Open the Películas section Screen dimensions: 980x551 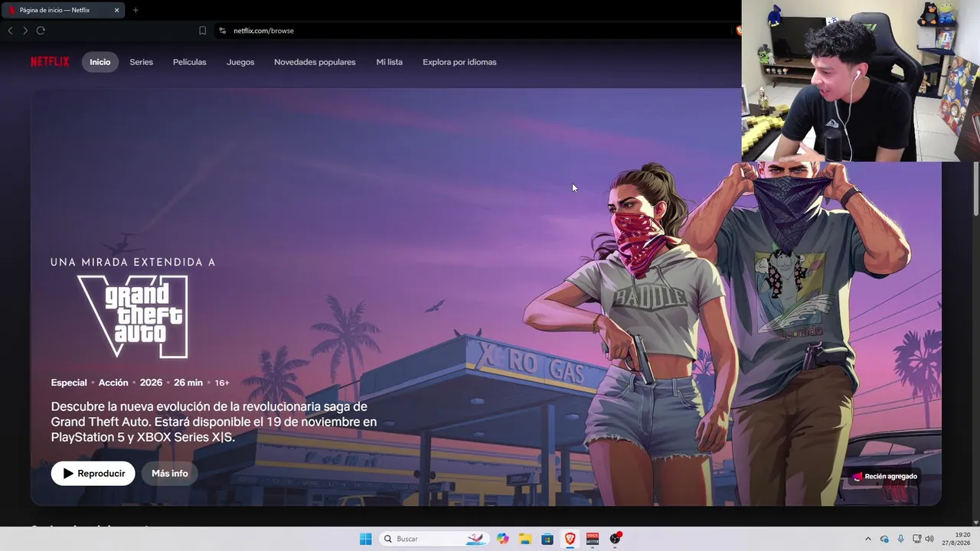[190, 62]
